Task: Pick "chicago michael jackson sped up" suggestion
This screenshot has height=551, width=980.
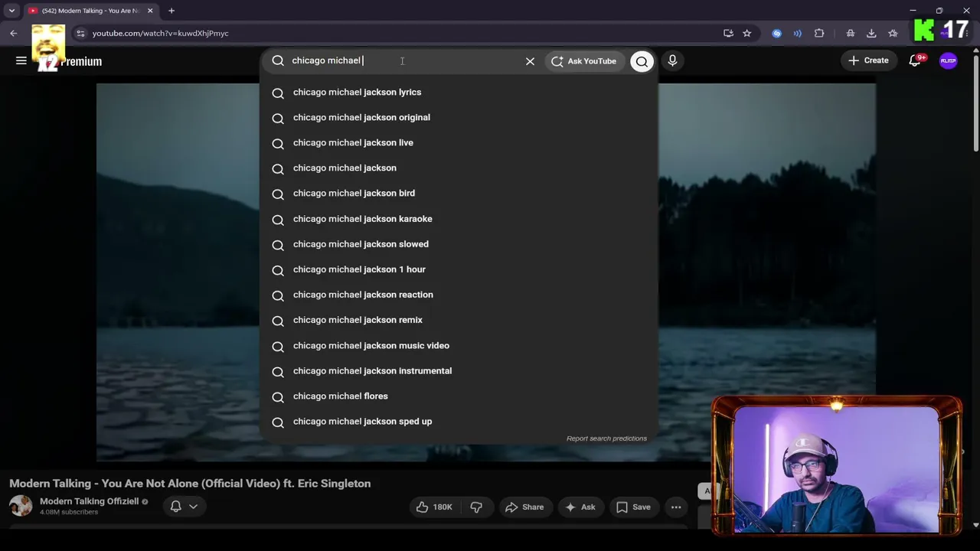Action: [459, 421]
